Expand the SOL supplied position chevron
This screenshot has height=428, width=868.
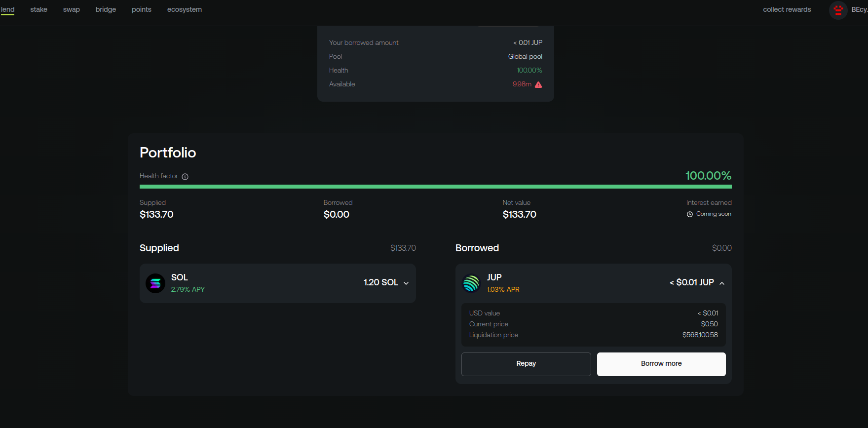click(x=406, y=283)
